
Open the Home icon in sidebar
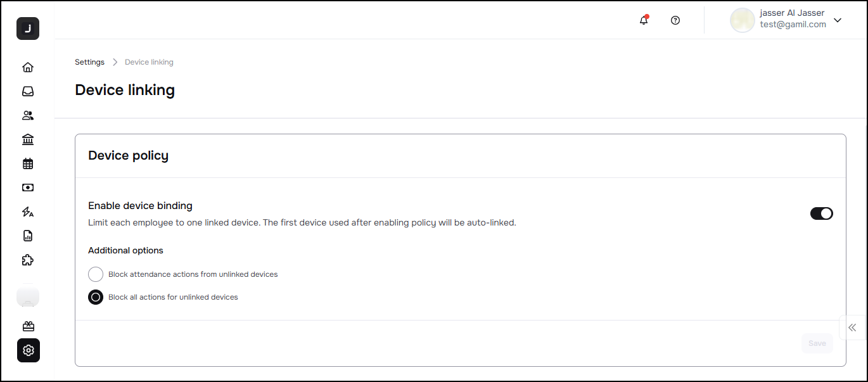tap(28, 67)
